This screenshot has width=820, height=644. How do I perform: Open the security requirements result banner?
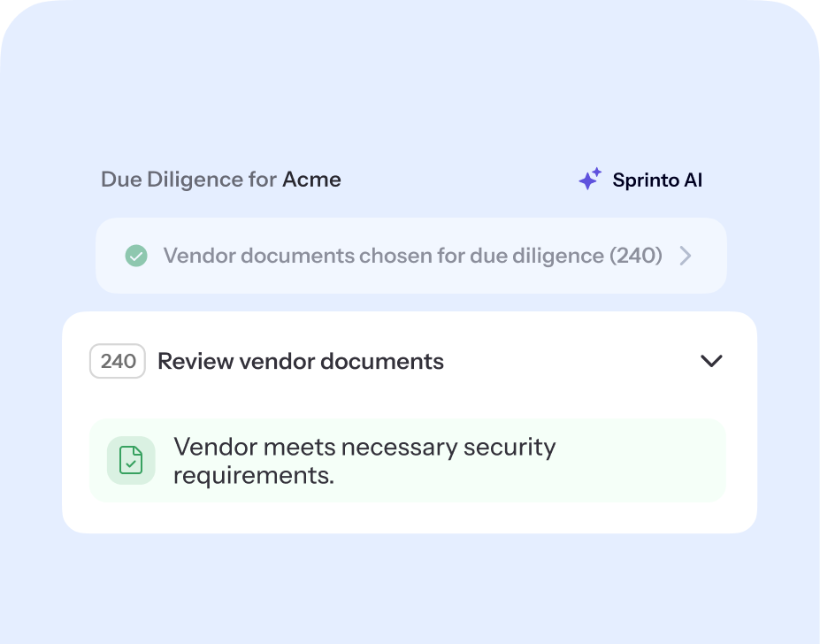coord(407,460)
